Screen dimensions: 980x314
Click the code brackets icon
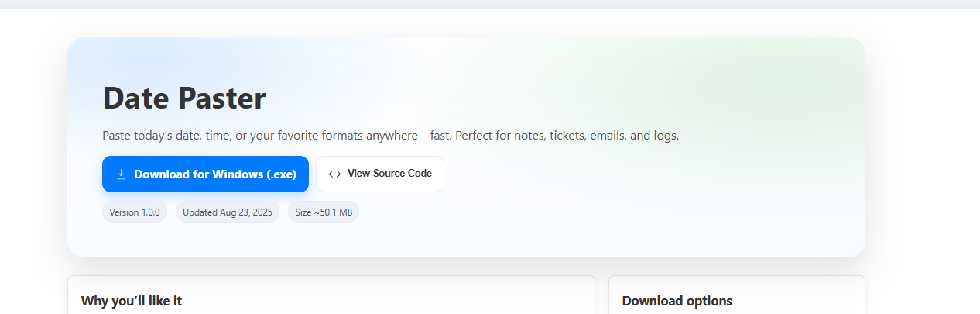click(x=334, y=174)
